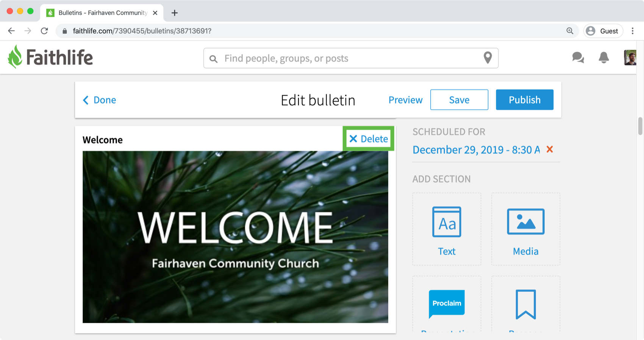Open browser zoom magnifier icon
The height and width of the screenshot is (340, 644).
(x=570, y=31)
